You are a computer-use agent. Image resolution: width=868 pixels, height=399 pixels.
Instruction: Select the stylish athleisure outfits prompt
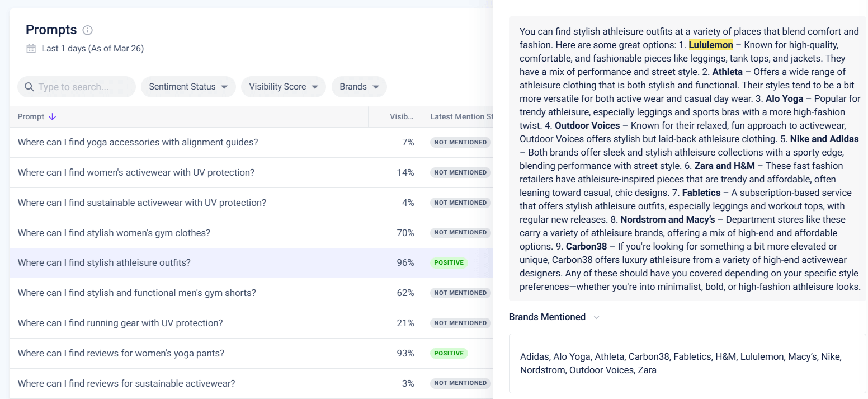pyautogui.click(x=104, y=262)
